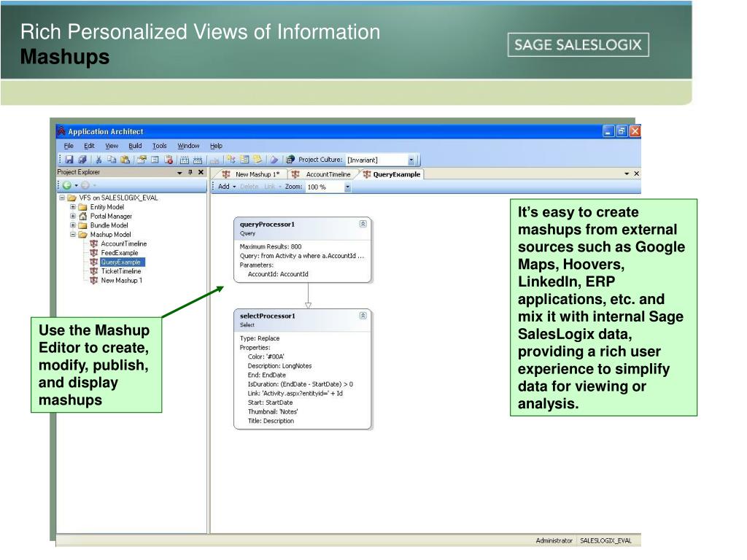Click the Application Architect title bar logo
747x560 pixels.
click(61, 131)
